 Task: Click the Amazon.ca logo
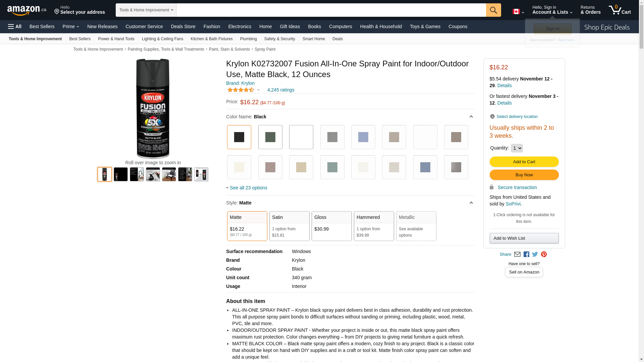(x=27, y=10)
